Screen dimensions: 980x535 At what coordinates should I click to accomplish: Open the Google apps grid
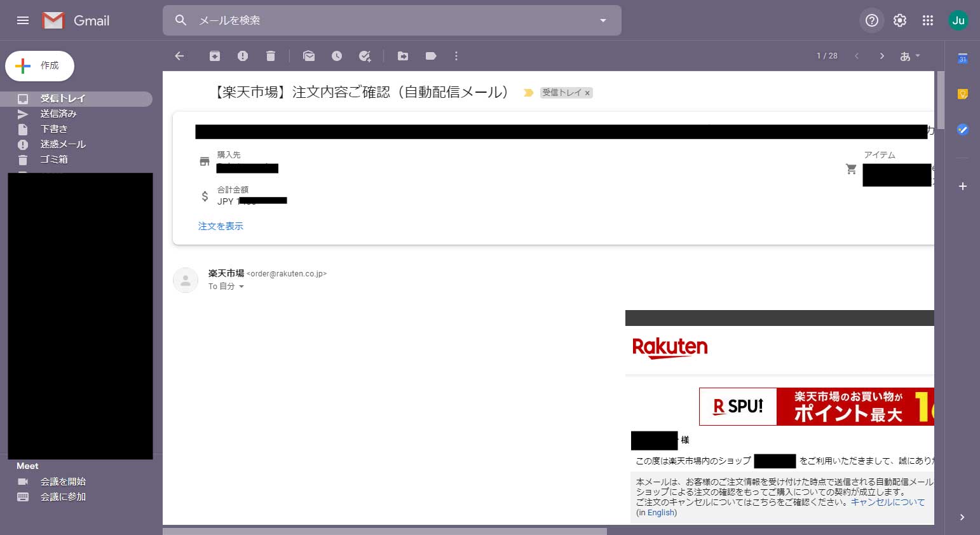point(928,20)
